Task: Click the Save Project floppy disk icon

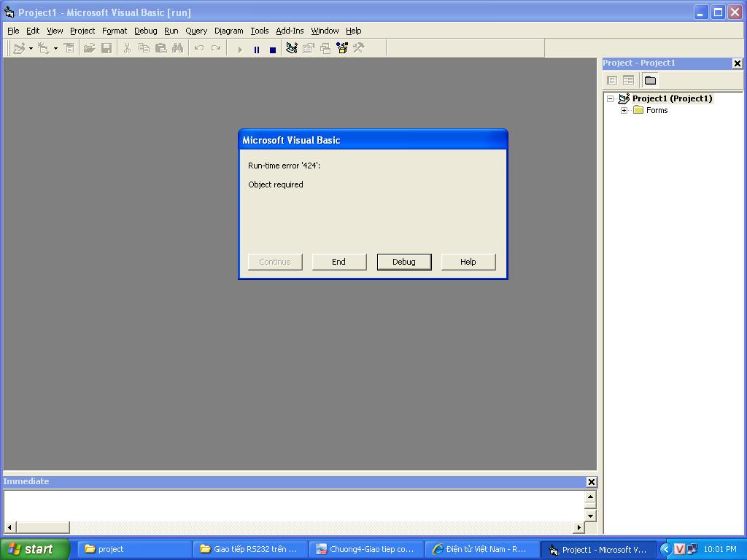Action: point(107,48)
